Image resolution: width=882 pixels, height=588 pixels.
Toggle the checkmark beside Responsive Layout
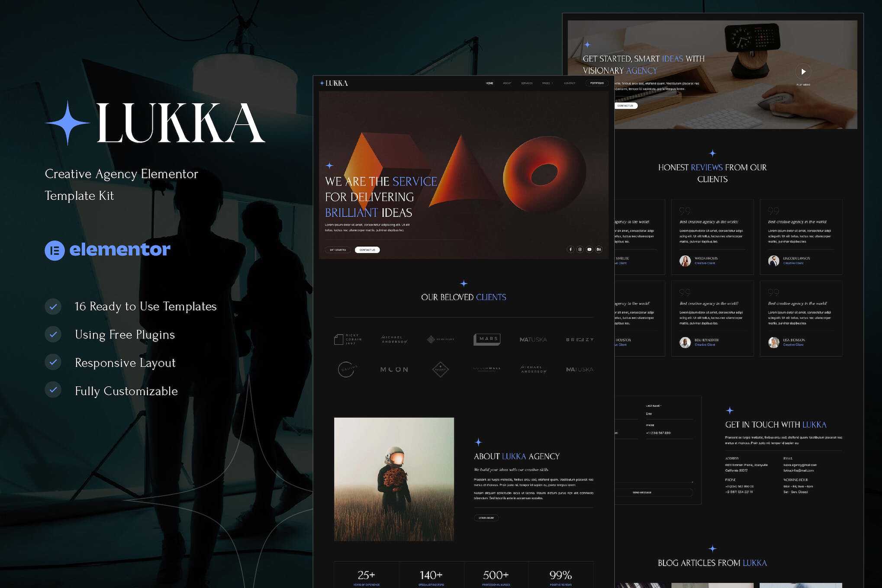tap(53, 363)
